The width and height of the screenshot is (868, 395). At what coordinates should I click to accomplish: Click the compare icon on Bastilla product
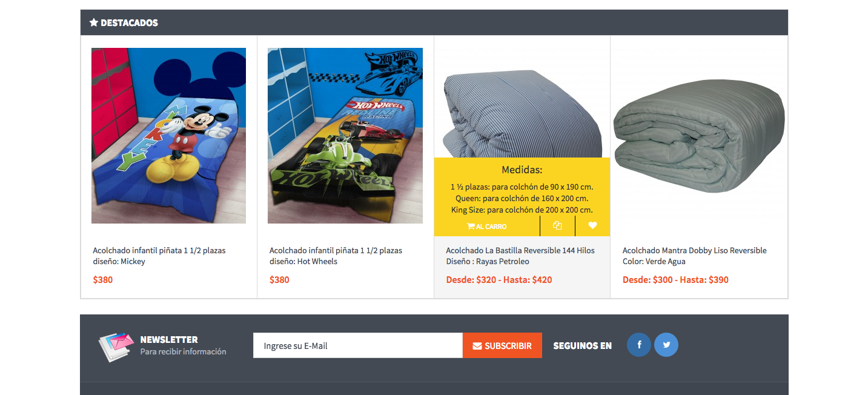[557, 226]
